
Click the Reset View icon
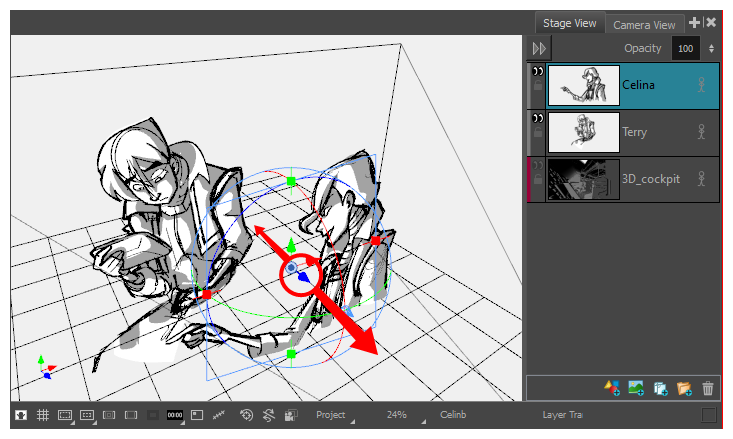pyautogui.click(x=246, y=415)
